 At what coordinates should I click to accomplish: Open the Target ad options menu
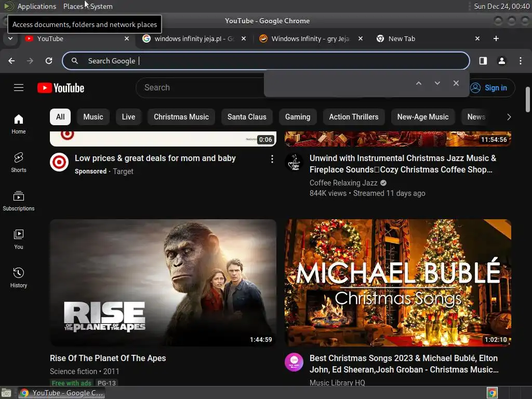tap(272, 159)
